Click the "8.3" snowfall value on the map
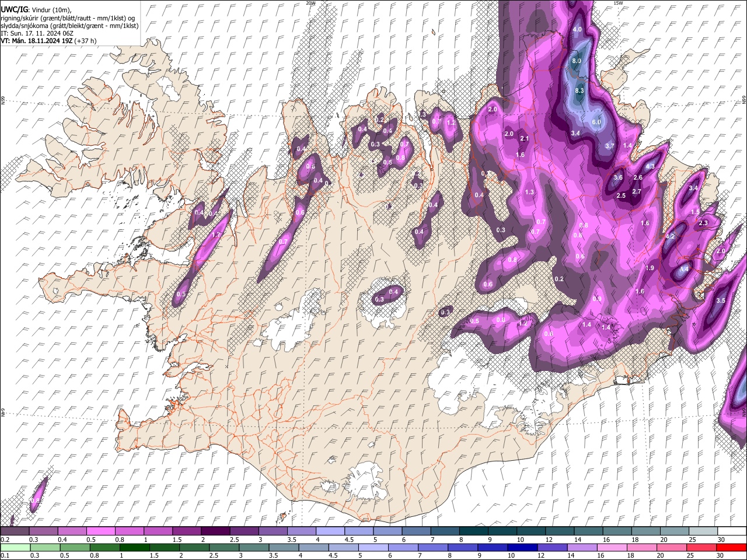The image size is (747, 560). pyautogui.click(x=580, y=90)
